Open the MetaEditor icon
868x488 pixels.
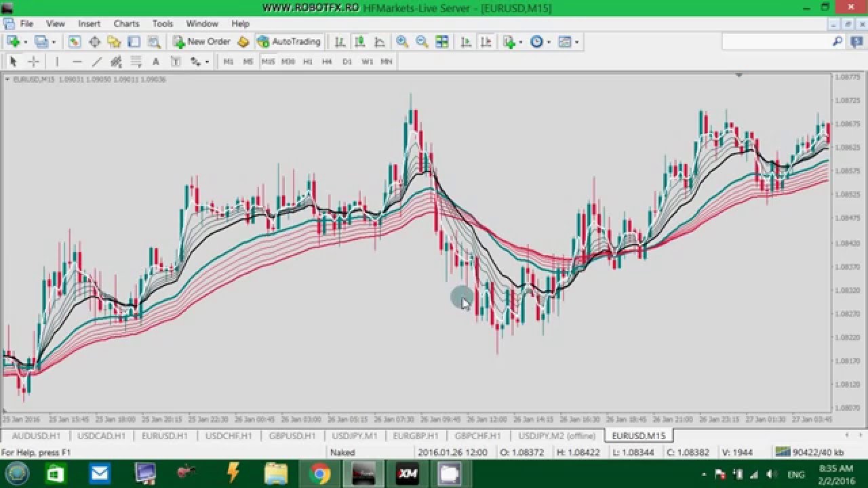(x=243, y=41)
